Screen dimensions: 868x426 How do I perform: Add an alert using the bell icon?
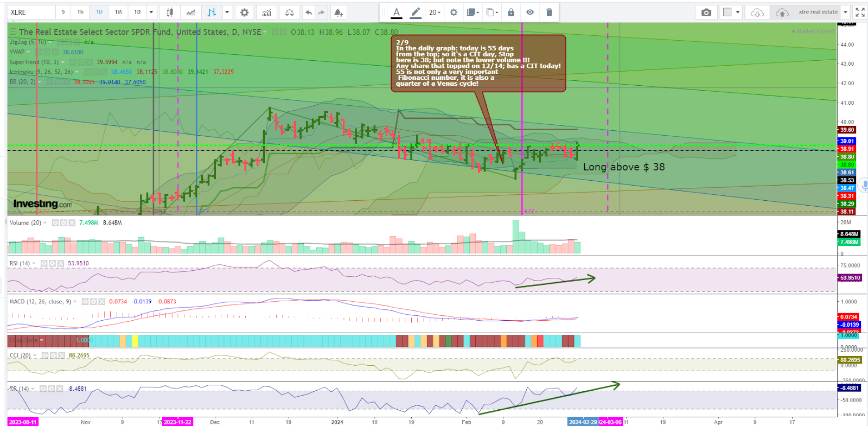[338, 12]
